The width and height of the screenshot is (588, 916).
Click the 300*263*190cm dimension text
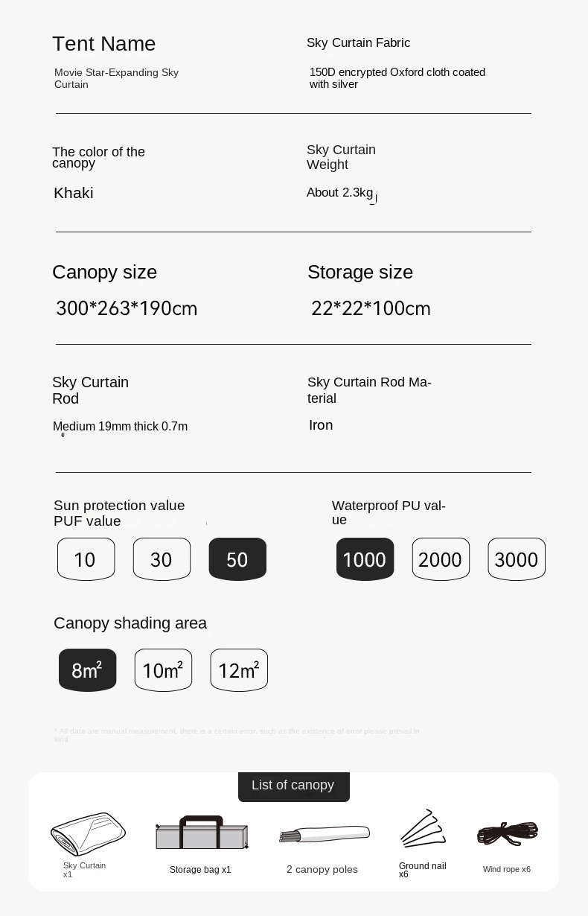[x=127, y=308]
